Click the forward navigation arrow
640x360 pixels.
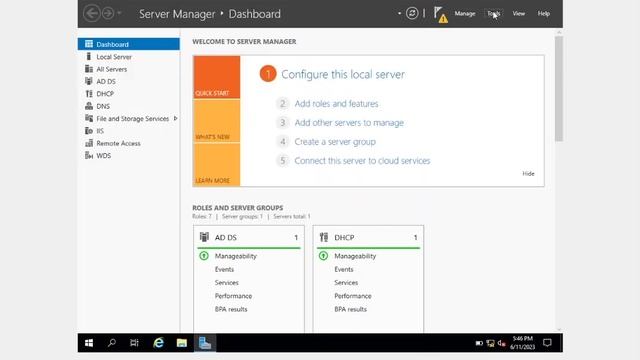[x=108, y=13]
